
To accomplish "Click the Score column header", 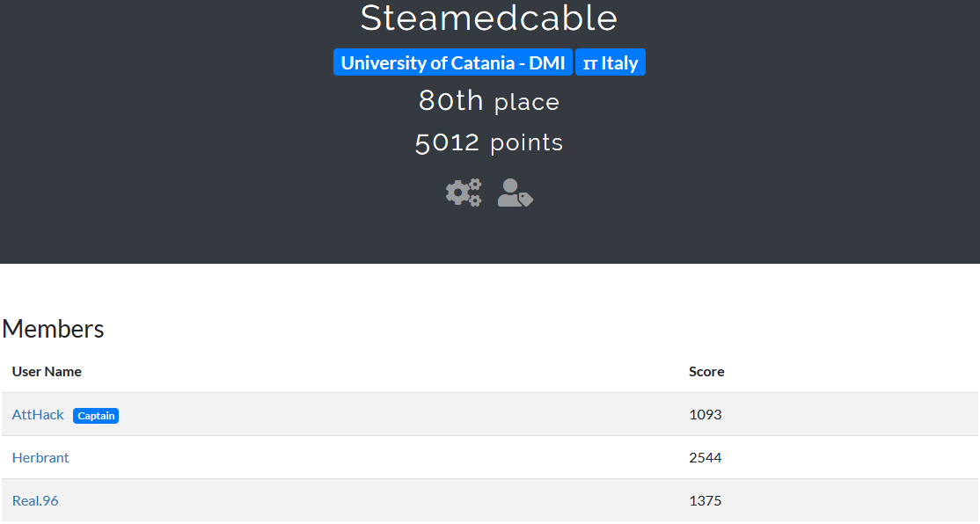I will point(706,372).
